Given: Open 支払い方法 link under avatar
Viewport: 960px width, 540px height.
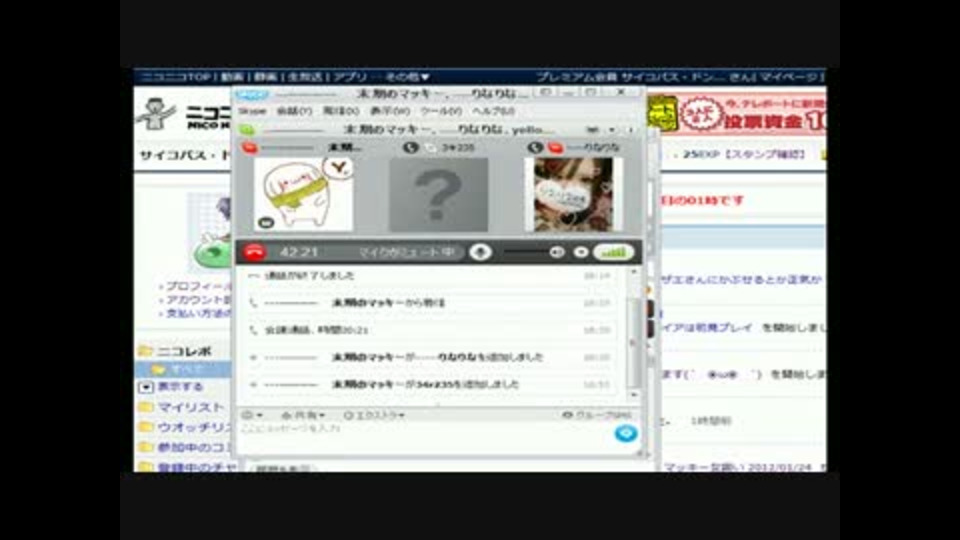Looking at the screenshot, I should pos(197,313).
